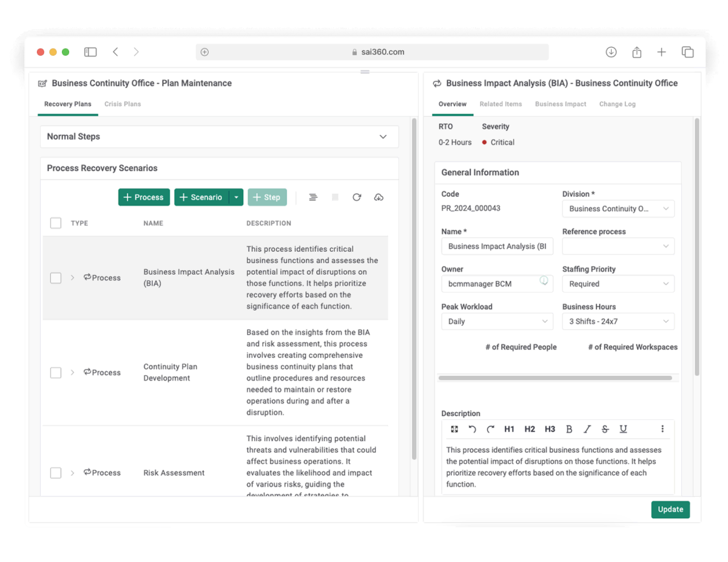
Task: Toggle italic in description editor
Action: (587, 429)
